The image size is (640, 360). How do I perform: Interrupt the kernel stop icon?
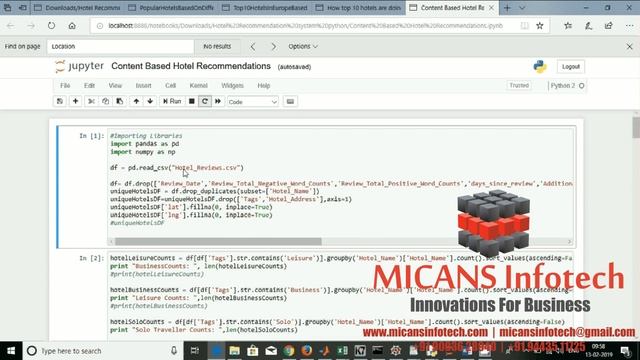(191, 101)
